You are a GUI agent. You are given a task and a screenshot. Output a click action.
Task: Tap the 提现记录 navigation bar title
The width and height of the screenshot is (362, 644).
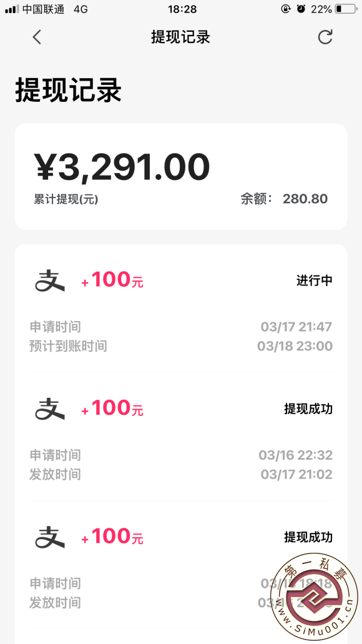point(180,37)
